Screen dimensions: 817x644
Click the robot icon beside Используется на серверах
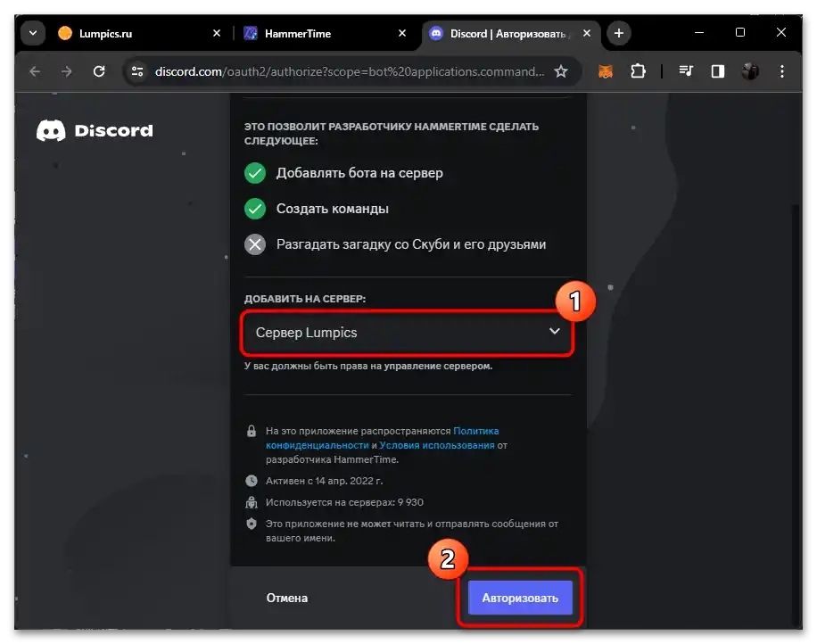[252, 502]
